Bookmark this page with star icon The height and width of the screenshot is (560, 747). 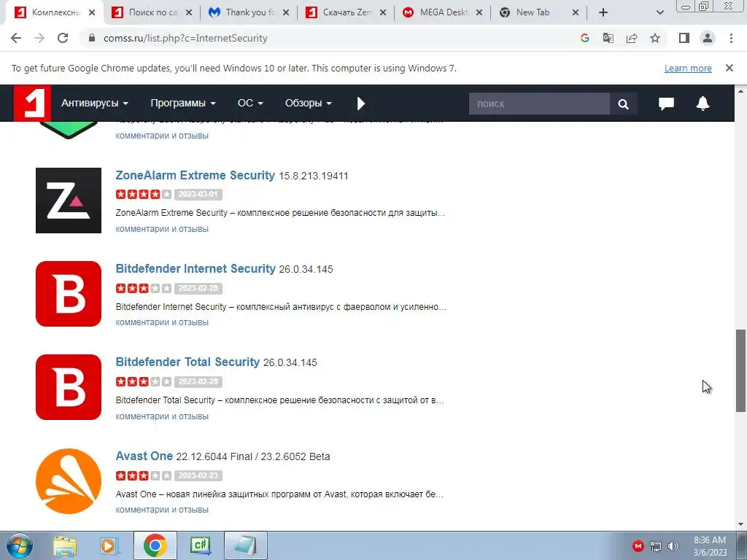[655, 38]
